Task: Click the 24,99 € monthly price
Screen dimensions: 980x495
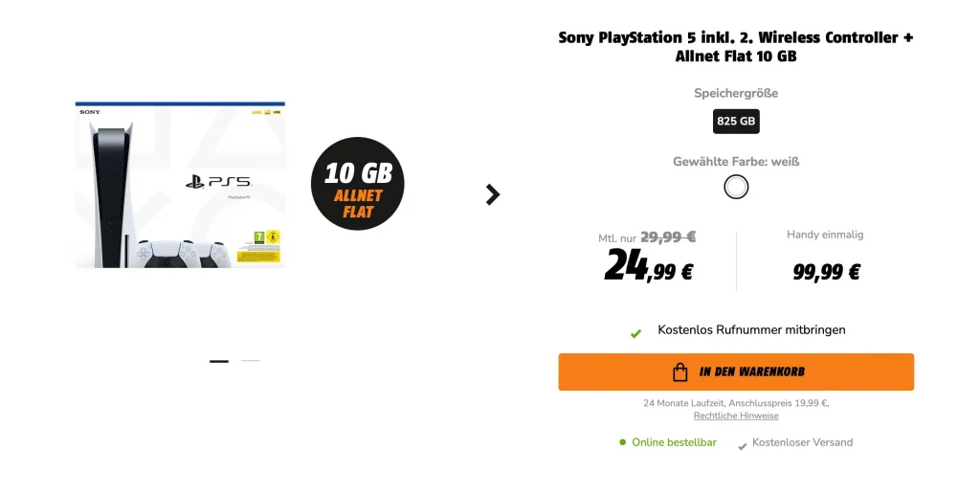Action: pyautogui.click(x=648, y=267)
